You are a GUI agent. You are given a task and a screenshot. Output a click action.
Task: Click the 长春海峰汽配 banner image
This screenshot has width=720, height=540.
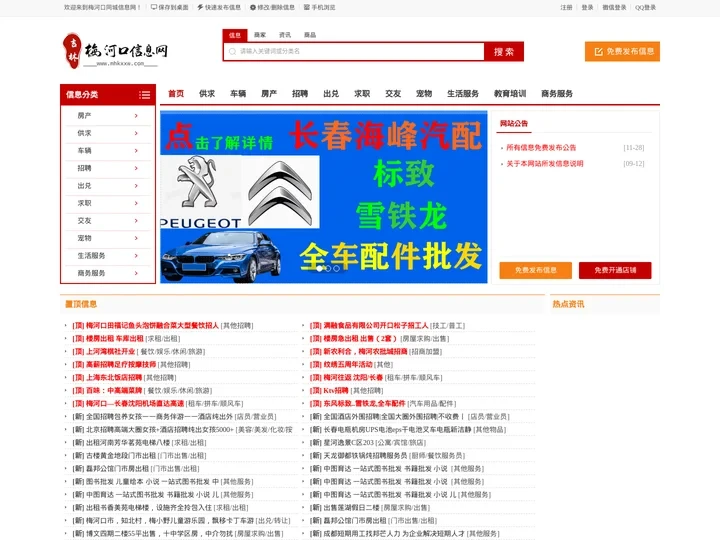click(324, 197)
